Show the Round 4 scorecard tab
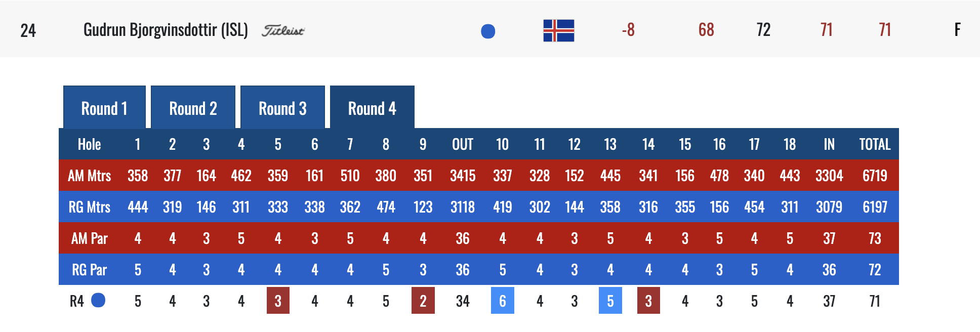The width and height of the screenshot is (980, 332). [x=372, y=108]
